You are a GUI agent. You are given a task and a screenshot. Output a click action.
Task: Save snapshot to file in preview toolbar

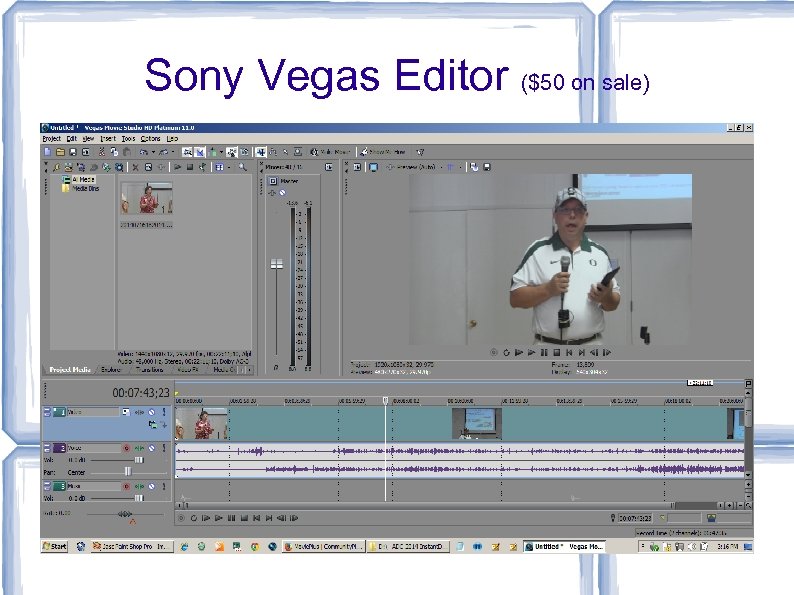[487, 167]
